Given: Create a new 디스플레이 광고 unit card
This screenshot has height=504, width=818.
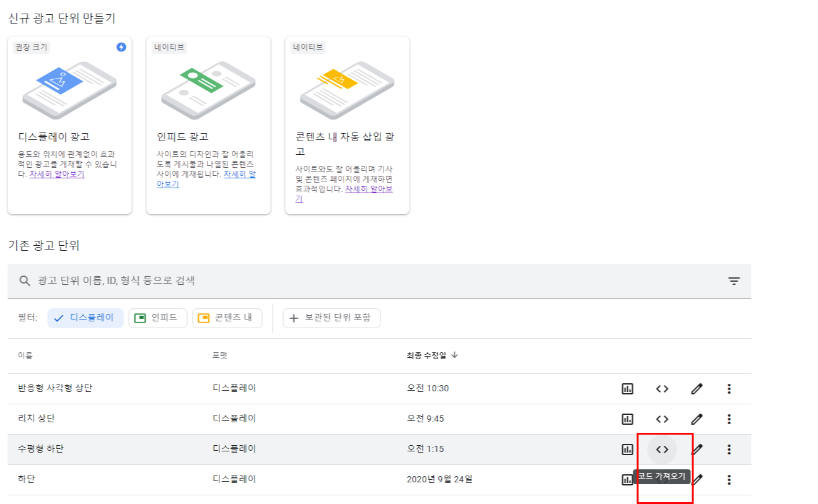Looking at the screenshot, I should click(69, 126).
